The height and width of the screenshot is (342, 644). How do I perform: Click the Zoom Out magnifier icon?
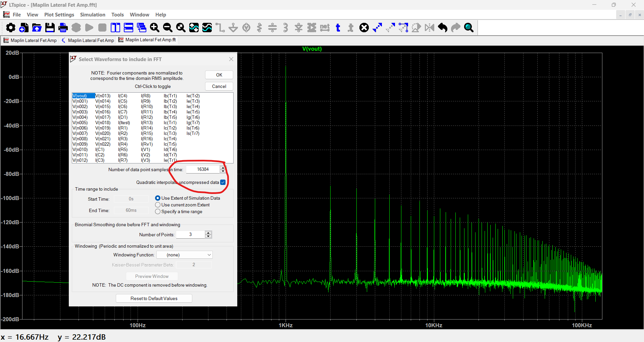point(168,28)
